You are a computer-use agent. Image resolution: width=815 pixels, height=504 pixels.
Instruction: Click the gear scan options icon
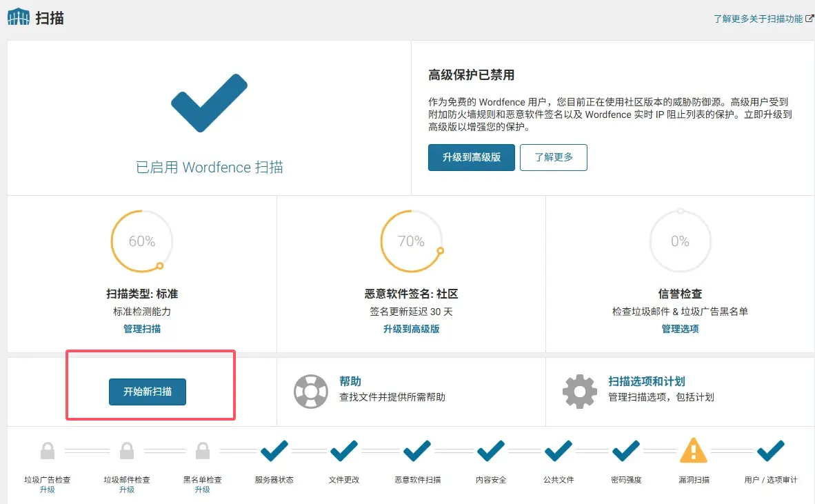[x=580, y=391]
